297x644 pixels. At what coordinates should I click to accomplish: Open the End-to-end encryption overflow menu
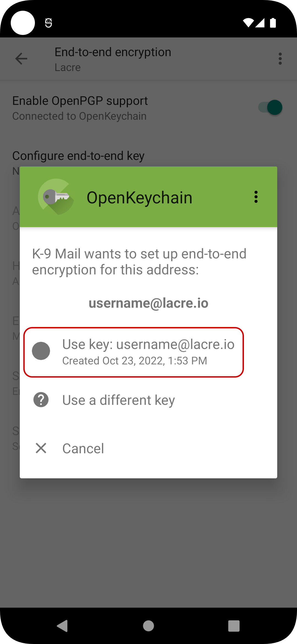[x=280, y=59]
